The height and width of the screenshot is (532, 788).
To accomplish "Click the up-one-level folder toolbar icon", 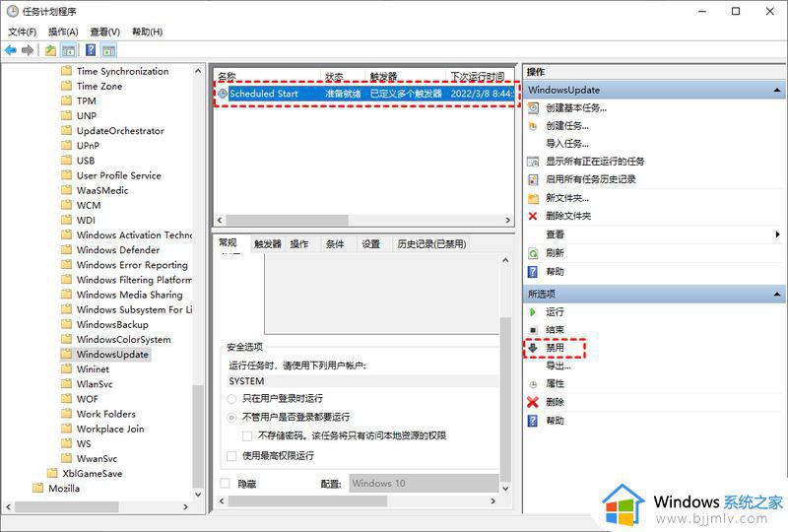I will pos(51,50).
